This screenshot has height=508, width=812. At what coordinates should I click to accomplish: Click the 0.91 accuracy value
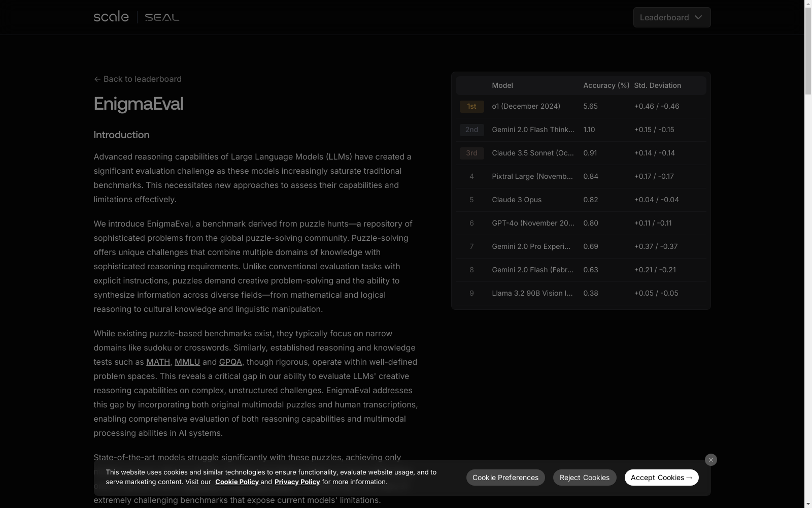click(590, 153)
